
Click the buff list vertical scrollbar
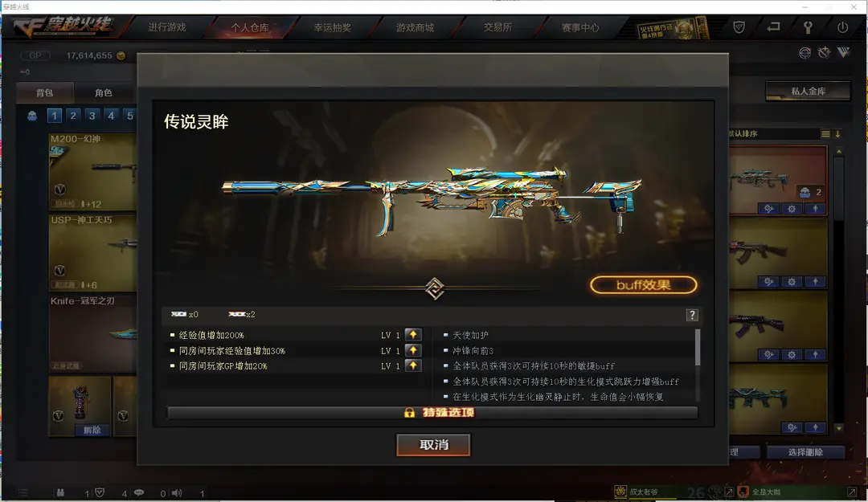[698, 348]
